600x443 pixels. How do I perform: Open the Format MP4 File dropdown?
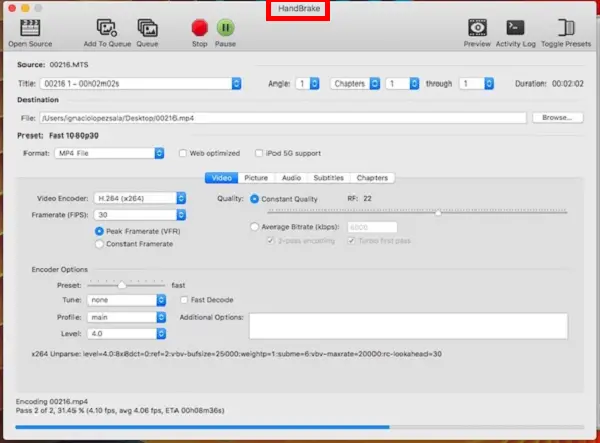109,153
